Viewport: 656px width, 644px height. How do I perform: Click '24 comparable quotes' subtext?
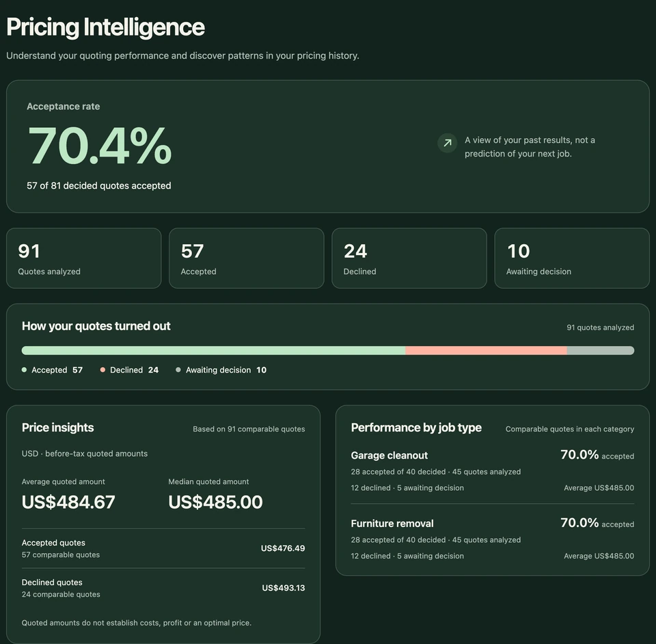click(x=61, y=595)
